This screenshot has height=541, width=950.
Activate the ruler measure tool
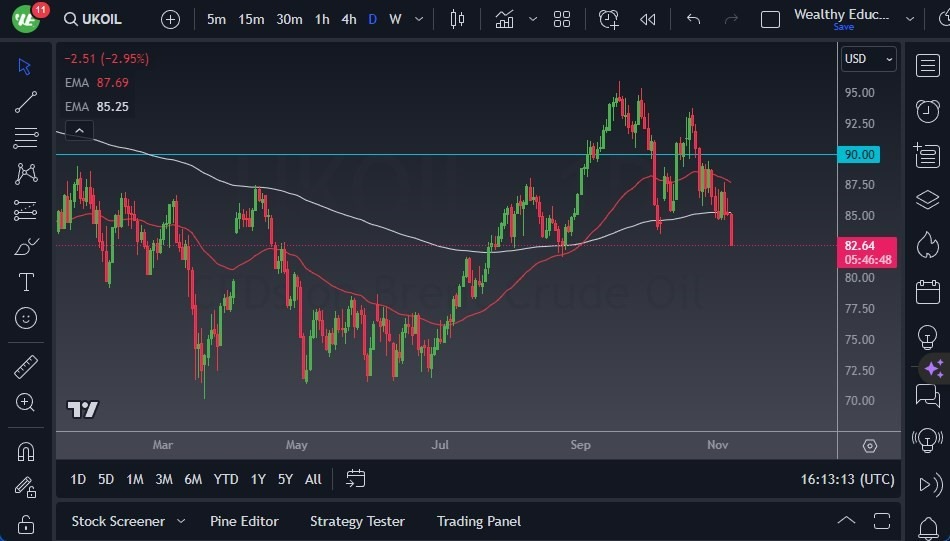(x=26, y=367)
